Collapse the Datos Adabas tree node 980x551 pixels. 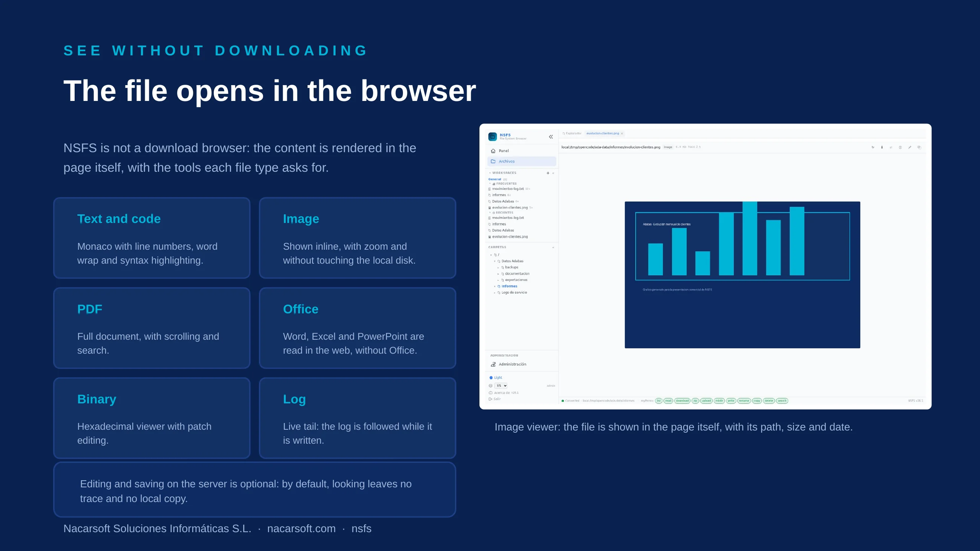coord(495,261)
